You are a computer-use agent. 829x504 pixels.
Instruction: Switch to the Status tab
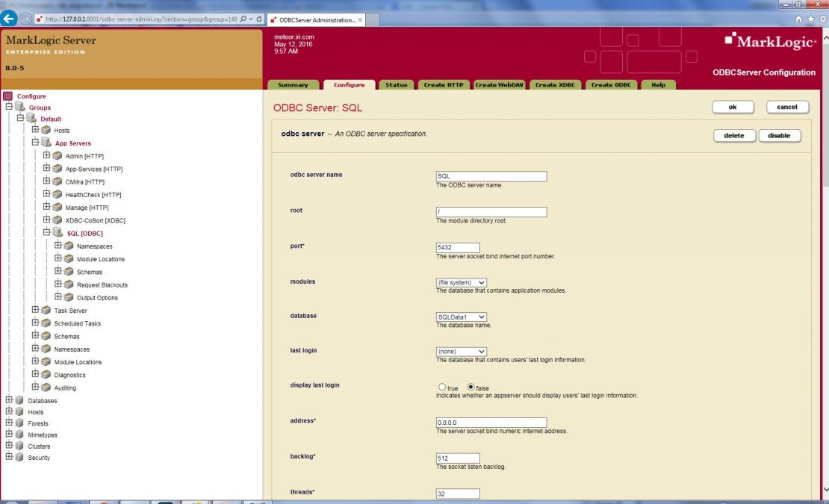pyautogui.click(x=397, y=84)
